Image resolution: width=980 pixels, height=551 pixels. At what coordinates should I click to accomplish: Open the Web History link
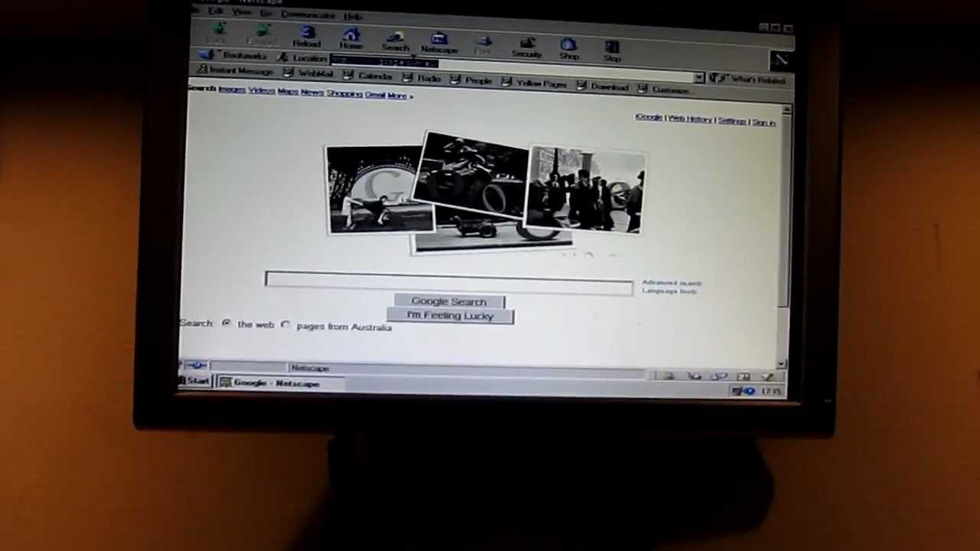pyautogui.click(x=690, y=119)
